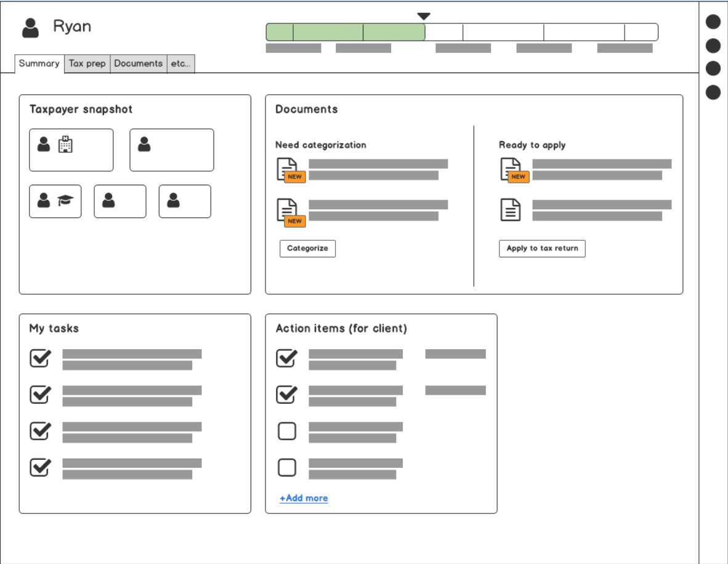Image resolution: width=728 pixels, height=564 pixels.
Task: Click the +Add more link
Action: point(304,498)
